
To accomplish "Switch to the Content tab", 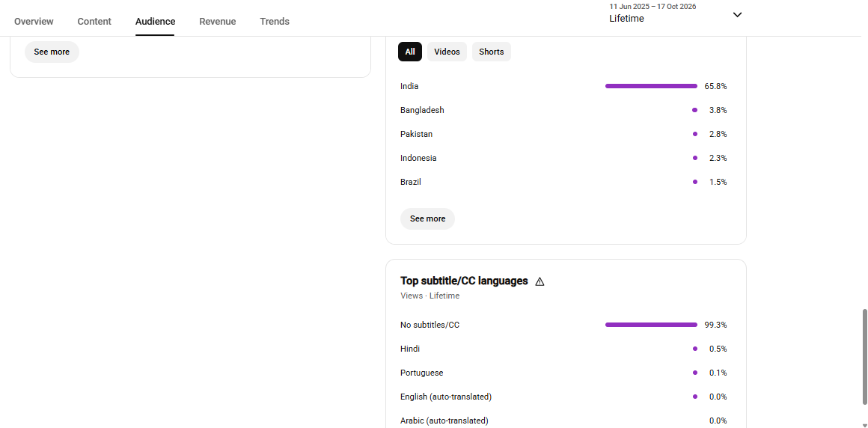I will coord(94,22).
